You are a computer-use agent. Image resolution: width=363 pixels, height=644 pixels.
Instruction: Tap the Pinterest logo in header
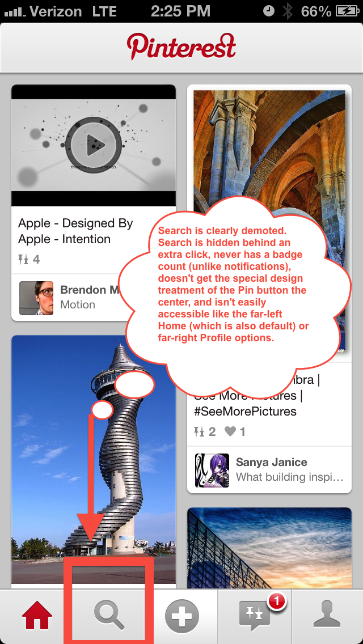coord(181,46)
